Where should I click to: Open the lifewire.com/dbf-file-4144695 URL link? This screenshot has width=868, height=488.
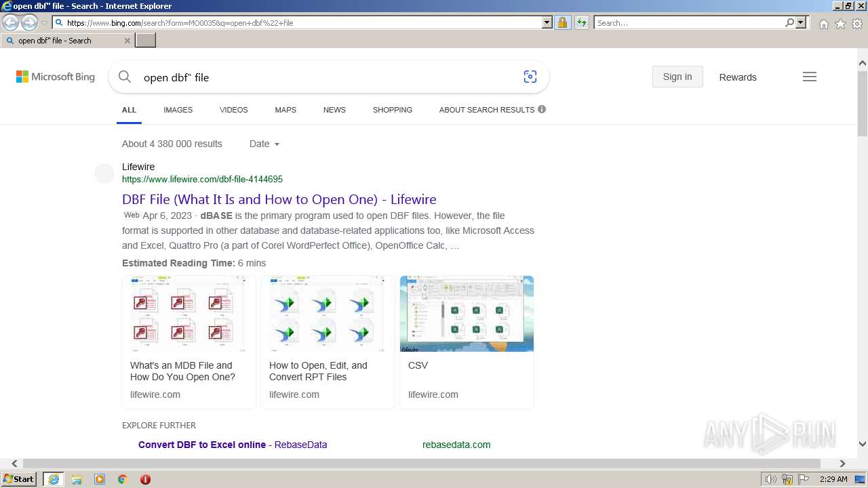[x=202, y=180]
